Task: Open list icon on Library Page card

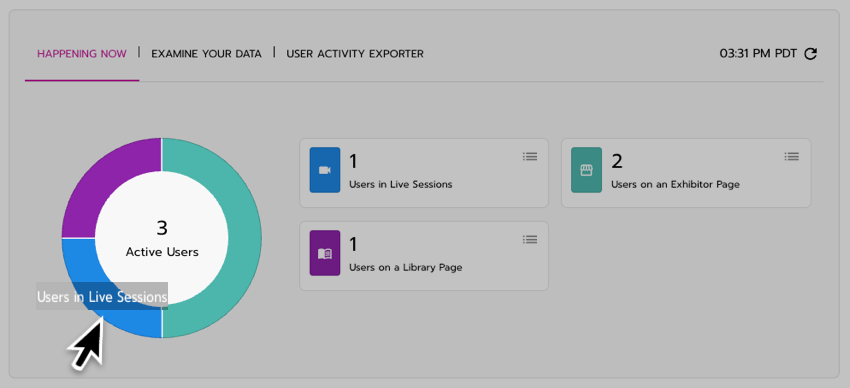Action: tap(530, 240)
